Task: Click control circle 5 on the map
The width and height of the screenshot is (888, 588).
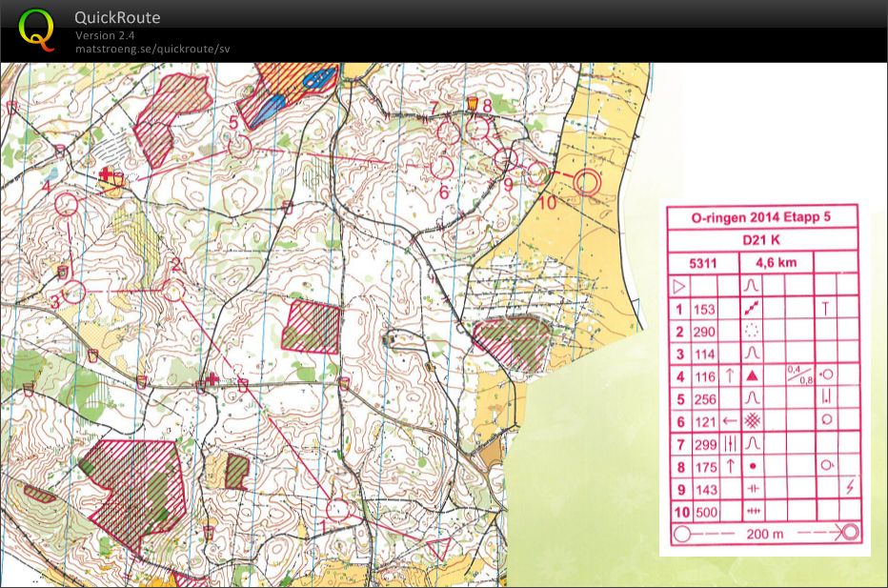Action: (x=239, y=146)
